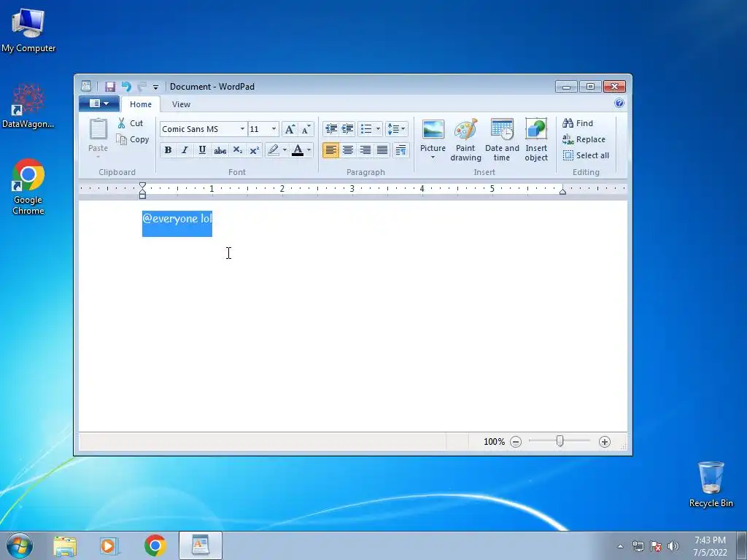Select the Recycle Bin desktop icon
This screenshot has width=747, height=560.
pos(711,484)
